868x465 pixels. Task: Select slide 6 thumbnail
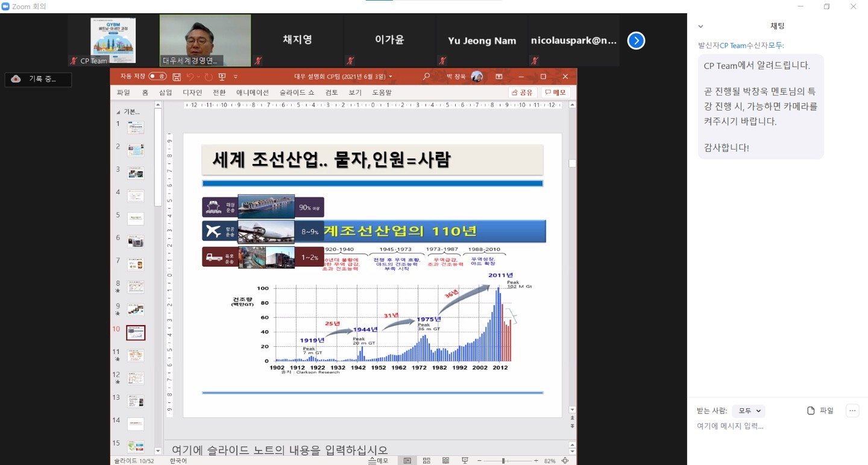(136, 241)
